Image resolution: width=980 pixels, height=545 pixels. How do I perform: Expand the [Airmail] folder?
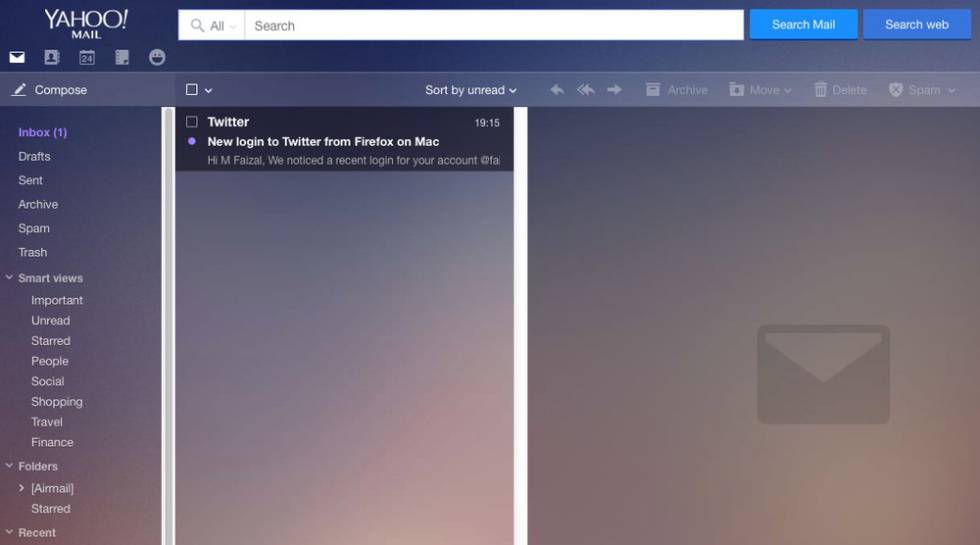21,488
